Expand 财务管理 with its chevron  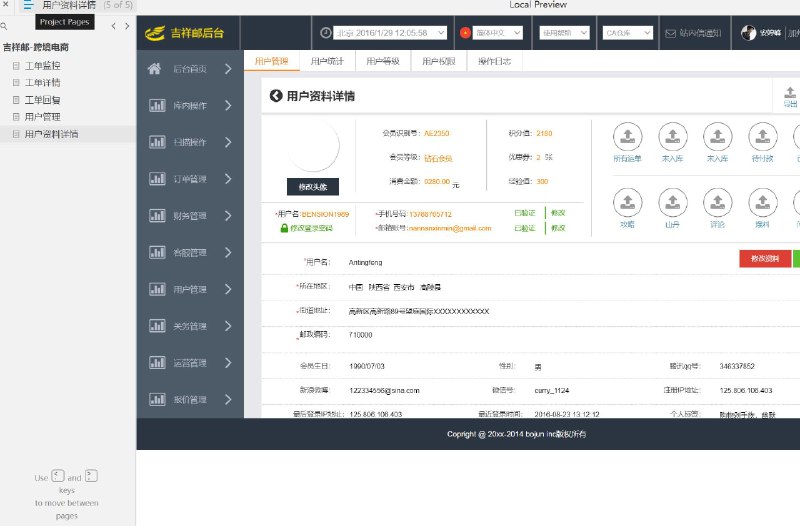click(228, 215)
